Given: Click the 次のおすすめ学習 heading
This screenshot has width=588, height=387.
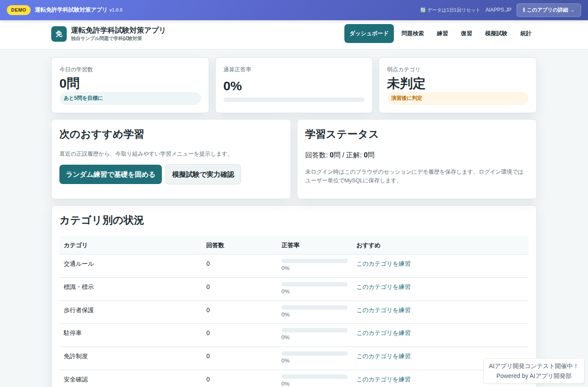Looking at the screenshot, I should coord(102,134).
